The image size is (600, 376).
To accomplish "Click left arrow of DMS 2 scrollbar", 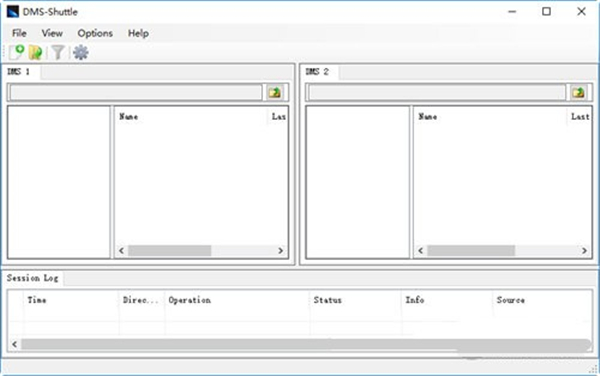I will (421, 251).
